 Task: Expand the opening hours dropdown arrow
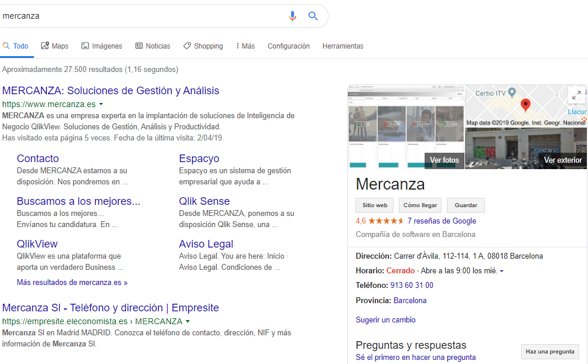pos(502,271)
